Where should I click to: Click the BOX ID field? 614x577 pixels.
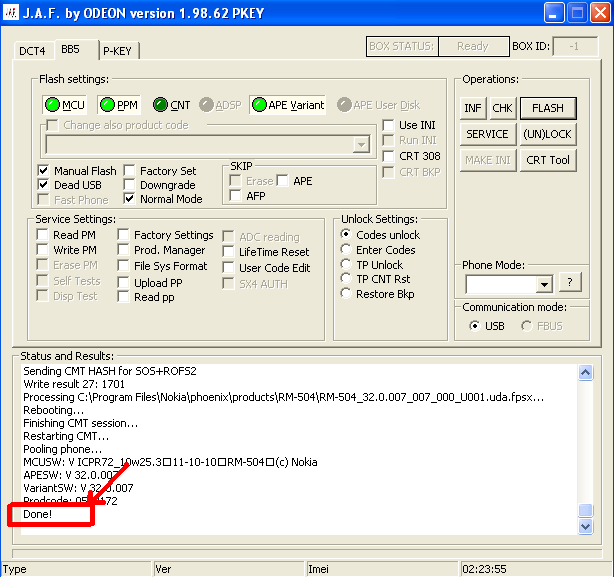(x=575, y=46)
